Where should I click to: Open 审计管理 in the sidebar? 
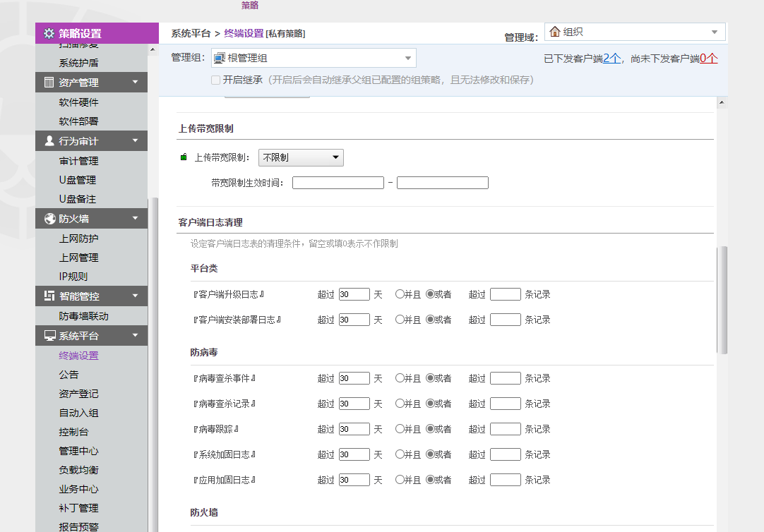[x=78, y=161]
